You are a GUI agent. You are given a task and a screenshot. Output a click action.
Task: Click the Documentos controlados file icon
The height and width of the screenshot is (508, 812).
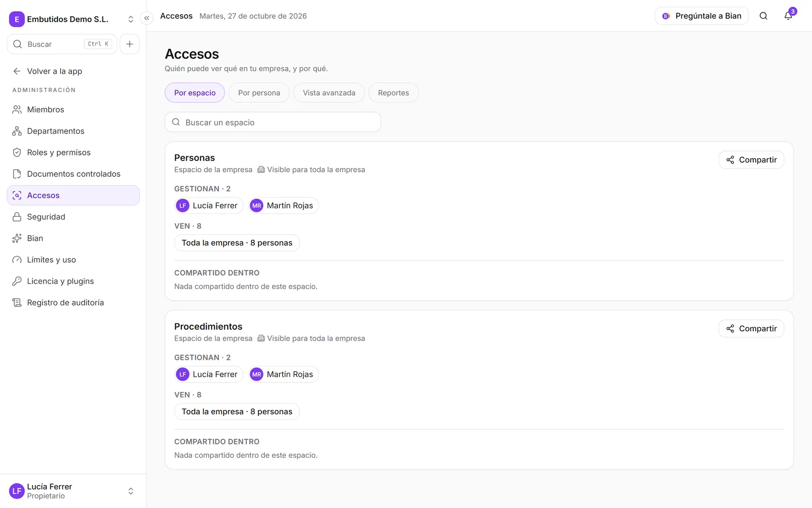pyautogui.click(x=17, y=174)
